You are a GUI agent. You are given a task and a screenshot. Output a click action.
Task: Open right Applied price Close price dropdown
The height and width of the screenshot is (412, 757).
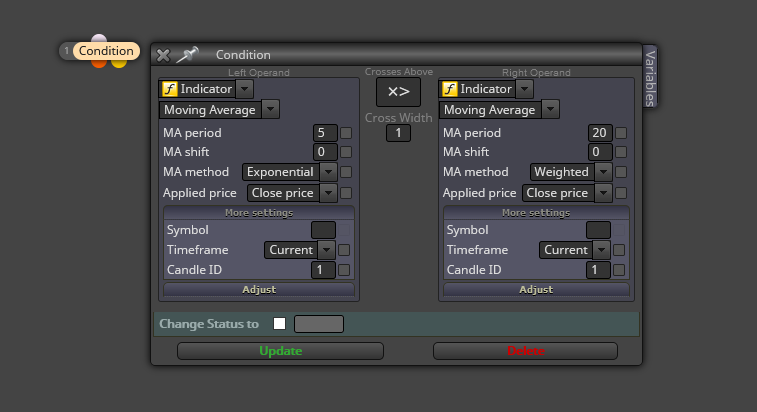[567, 193]
